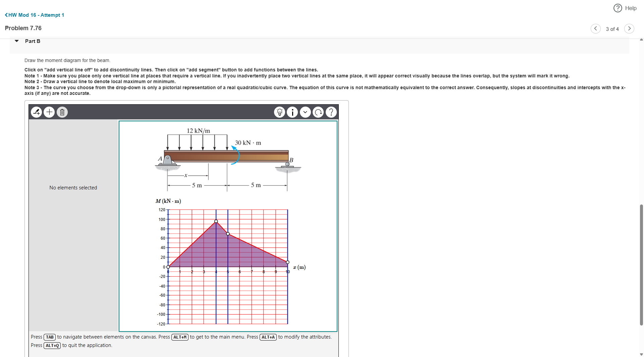
Task: Click the 3 of 4 page indicator
Action: point(612,29)
